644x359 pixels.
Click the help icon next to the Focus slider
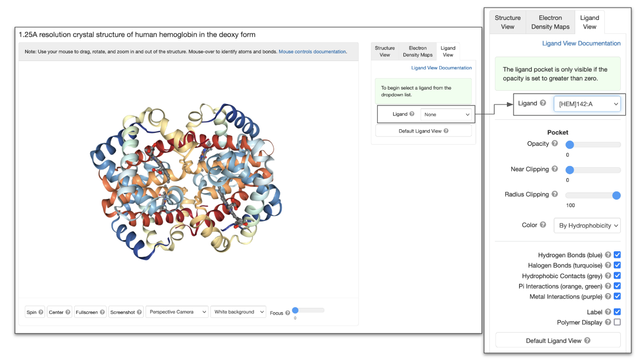287,313
